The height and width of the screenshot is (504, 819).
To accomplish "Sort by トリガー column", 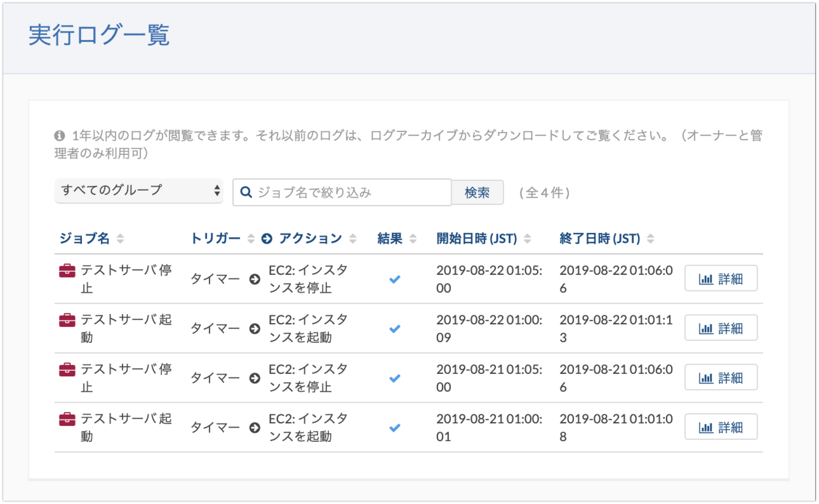I will pos(251,239).
